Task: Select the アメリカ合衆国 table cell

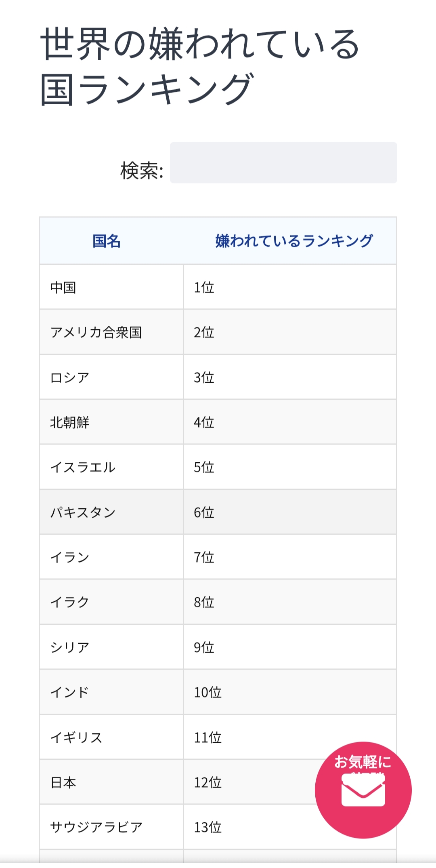Action: [x=96, y=332]
